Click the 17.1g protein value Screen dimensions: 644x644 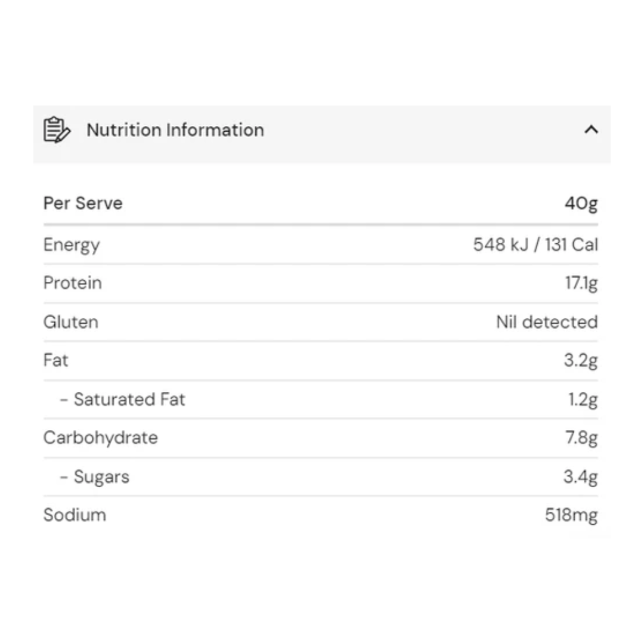pyautogui.click(x=580, y=283)
